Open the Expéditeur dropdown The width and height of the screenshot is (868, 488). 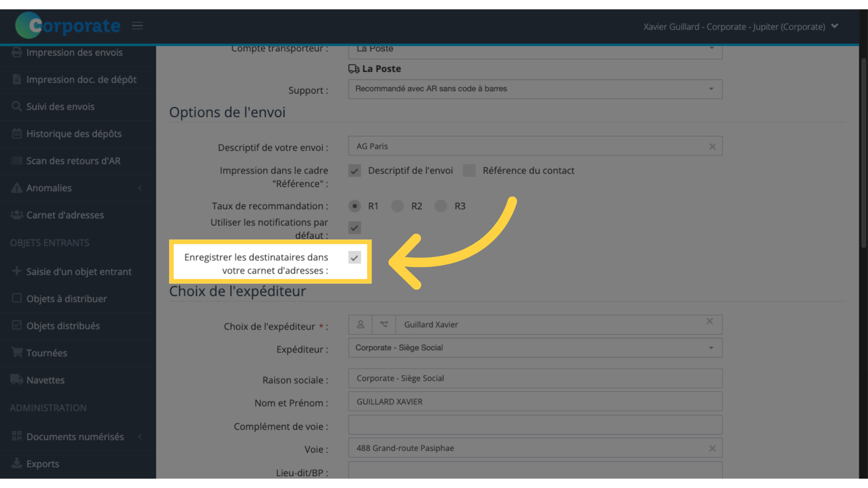pos(535,347)
